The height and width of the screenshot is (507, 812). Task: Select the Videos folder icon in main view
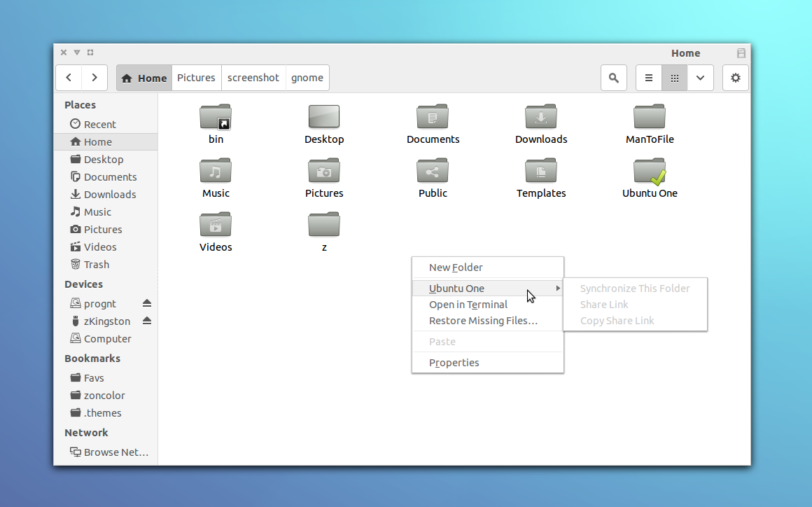point(216,224)
